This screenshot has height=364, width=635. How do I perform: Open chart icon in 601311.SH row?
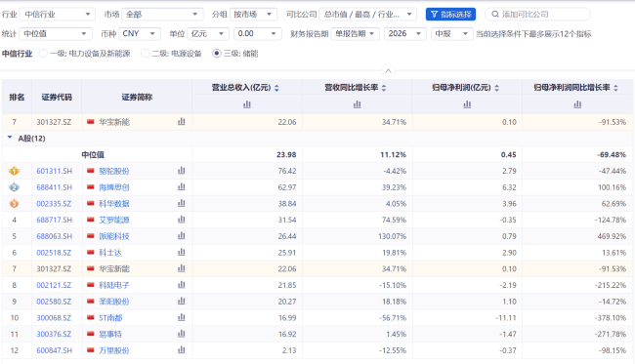pos(182,171)
